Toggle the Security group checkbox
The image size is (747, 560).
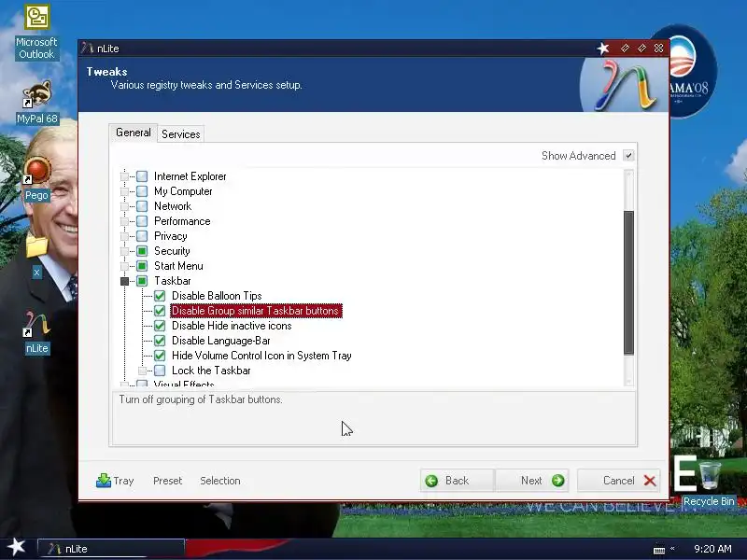tap(142, 251)
